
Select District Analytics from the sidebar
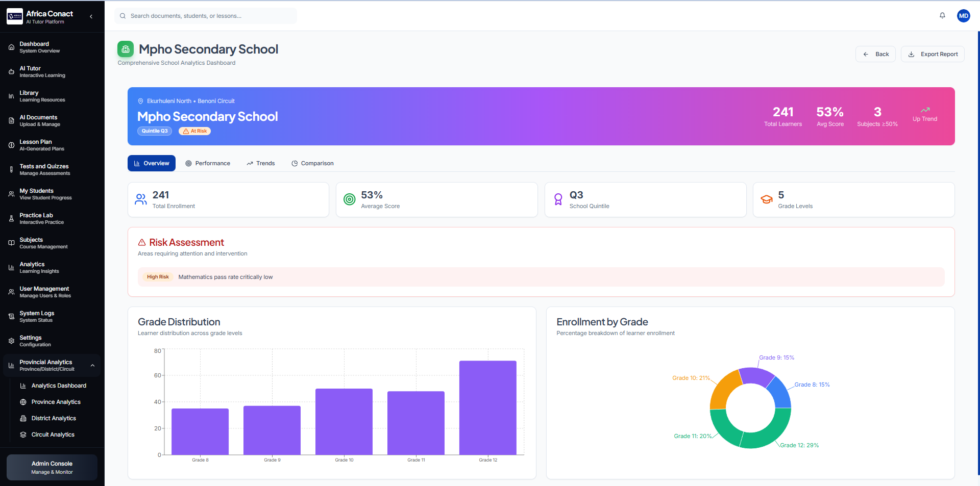(53, 418)
